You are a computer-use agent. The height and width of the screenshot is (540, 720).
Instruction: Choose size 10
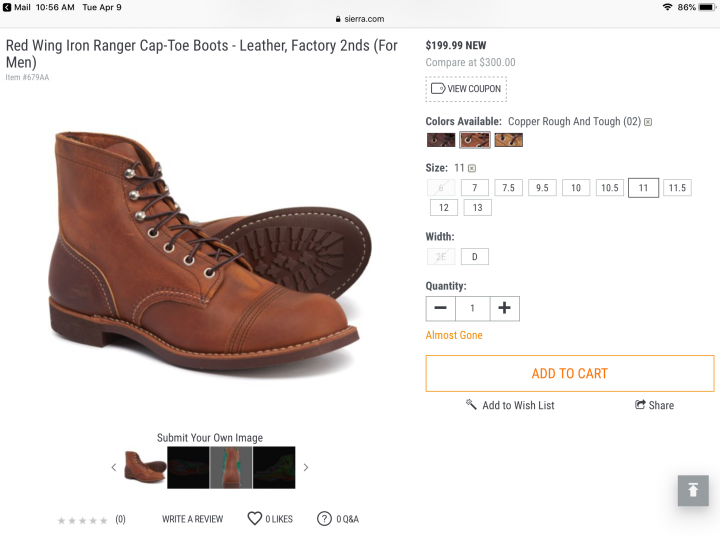coord(576,188)
